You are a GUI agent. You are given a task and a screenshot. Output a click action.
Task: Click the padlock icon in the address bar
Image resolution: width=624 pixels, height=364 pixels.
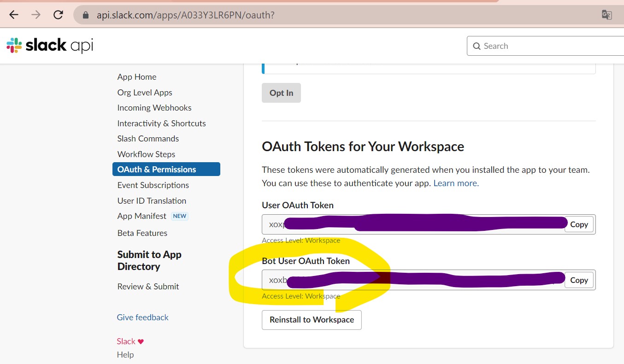point(85,15)
